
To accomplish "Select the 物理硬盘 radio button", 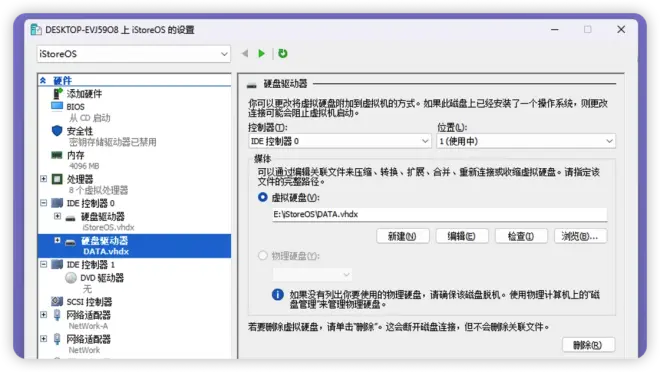I will click(x=263, y=255).
